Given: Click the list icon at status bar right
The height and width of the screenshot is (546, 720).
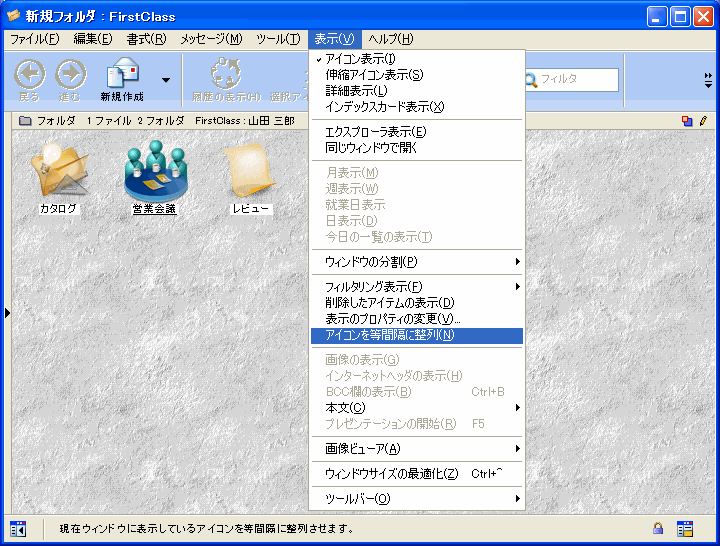Looking at the screenshot, I should coord(685,528).
